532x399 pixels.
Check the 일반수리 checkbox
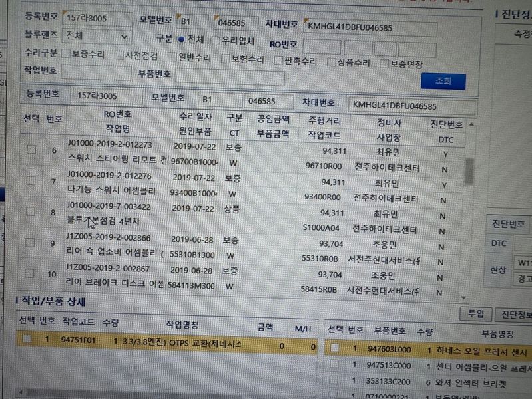point(172,57)
